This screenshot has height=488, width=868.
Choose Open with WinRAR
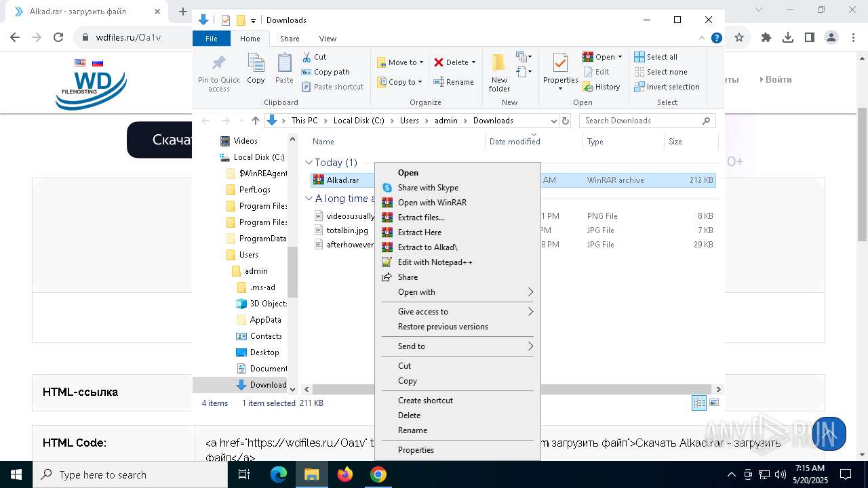click(x=457, y=203)
